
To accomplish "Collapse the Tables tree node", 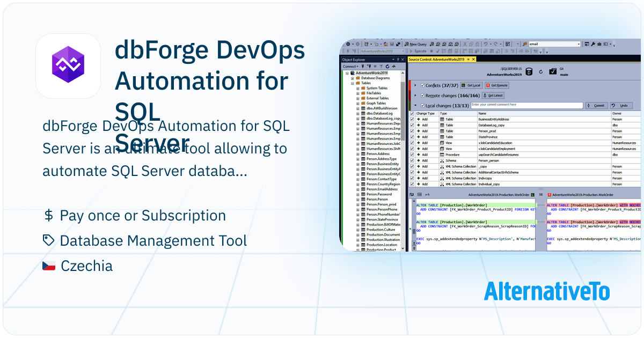I will 352,83.
